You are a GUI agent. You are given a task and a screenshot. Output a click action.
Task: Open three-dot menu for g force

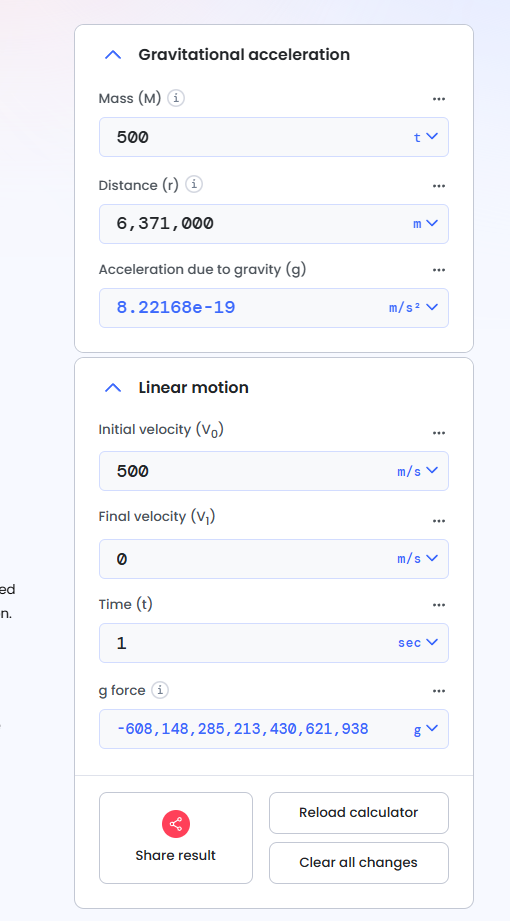point(438,691)
